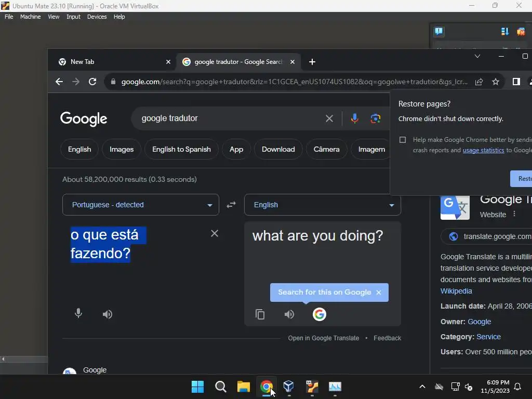Open the site information lock icon
The height and width of the screenshot is (399, 532).
(x=113, y=82)
